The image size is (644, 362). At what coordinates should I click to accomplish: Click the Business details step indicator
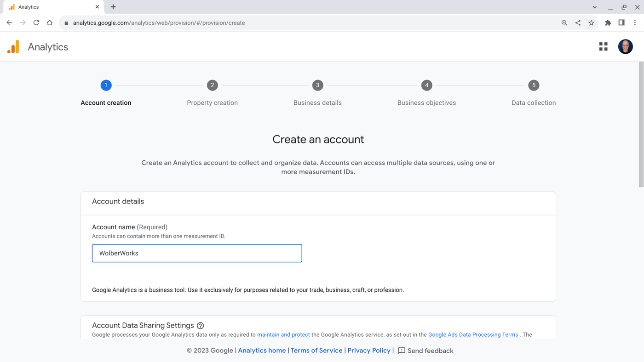(317, 85)
